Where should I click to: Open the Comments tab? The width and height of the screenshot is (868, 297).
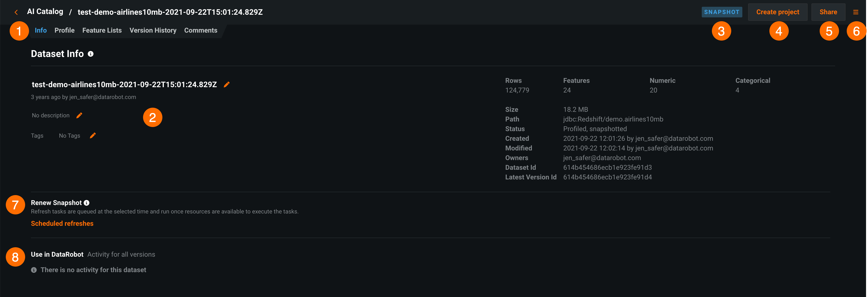[201, 30]
